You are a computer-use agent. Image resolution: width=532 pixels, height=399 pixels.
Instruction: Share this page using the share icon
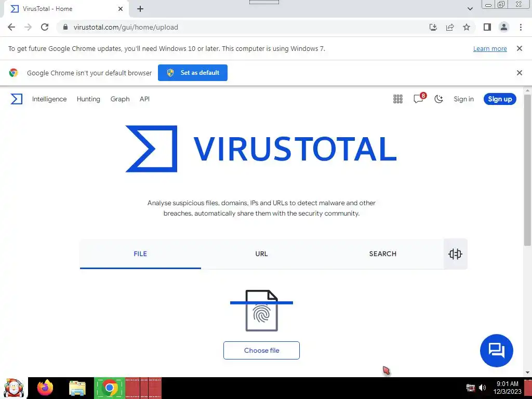tap(450, 27)
